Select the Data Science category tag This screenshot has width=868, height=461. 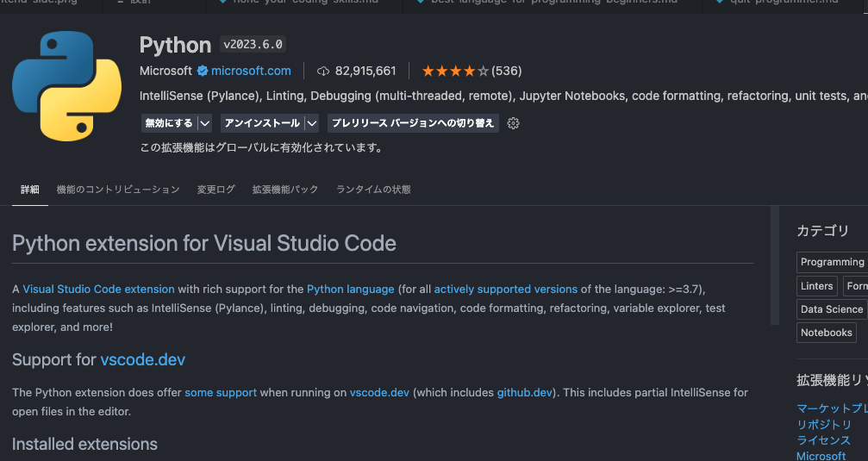click(832, 309)
